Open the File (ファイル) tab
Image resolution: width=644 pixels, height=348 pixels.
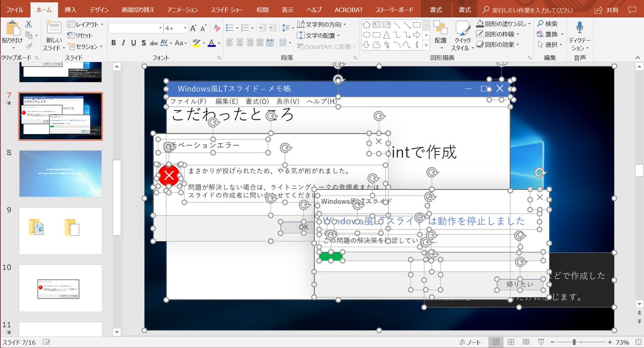pyautogui.click(x=14, y=10)
